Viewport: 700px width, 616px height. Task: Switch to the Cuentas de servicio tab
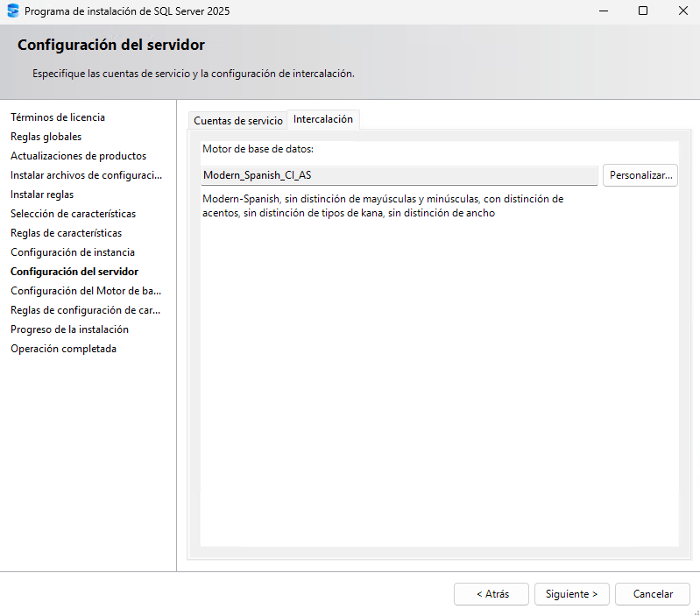click(x=238, y=121)
